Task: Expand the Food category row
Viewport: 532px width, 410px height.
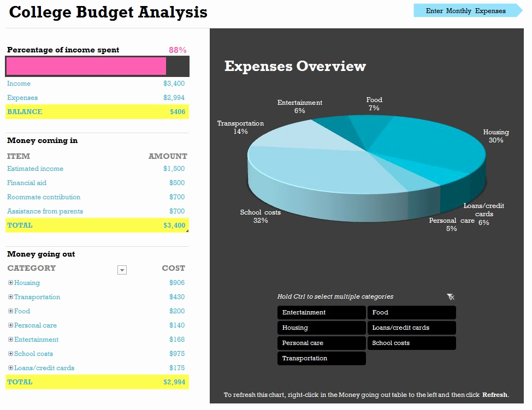Action: point(10,311)
